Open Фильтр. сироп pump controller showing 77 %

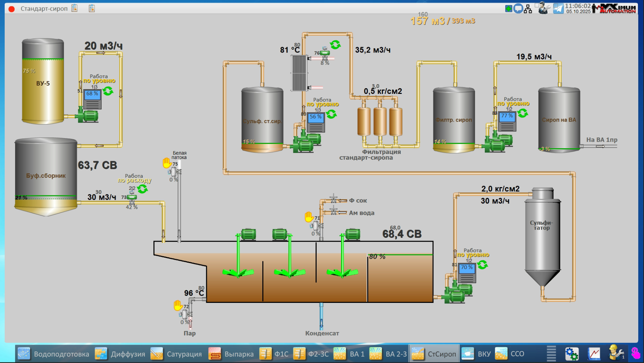[507, 122]
